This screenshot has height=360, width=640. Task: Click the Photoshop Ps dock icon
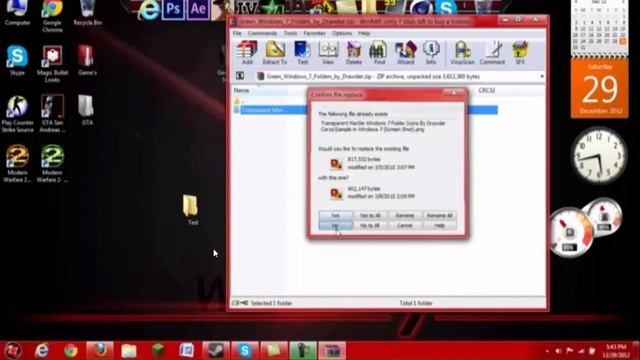[x=173, y=9]
